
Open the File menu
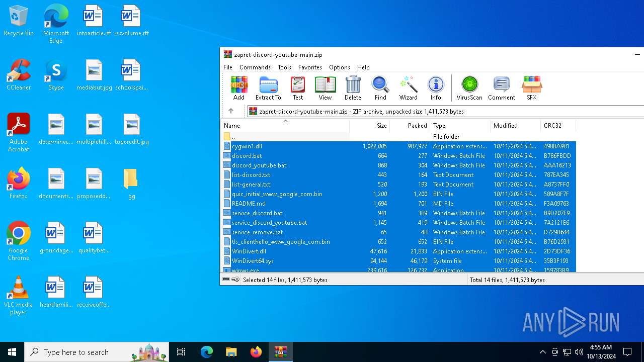point(228,67)
